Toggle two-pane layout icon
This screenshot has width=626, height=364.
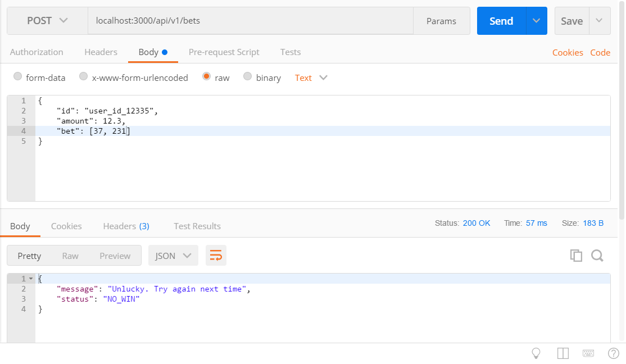[563, 353]
